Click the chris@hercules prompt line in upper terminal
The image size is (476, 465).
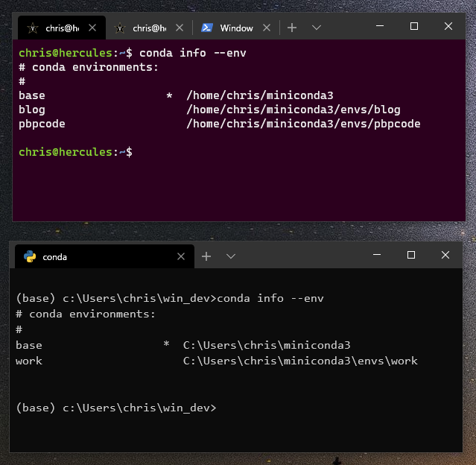tap(75, 152)
